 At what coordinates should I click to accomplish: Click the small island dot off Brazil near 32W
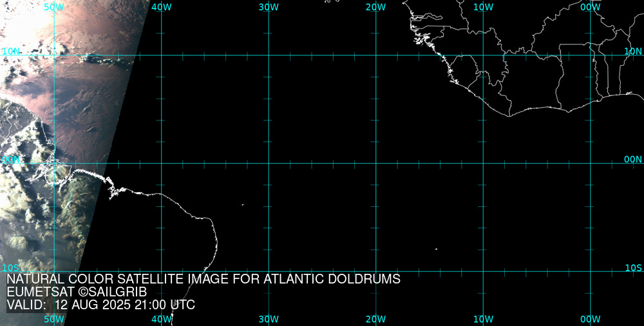pyautogui.click(x=243, y=204)
